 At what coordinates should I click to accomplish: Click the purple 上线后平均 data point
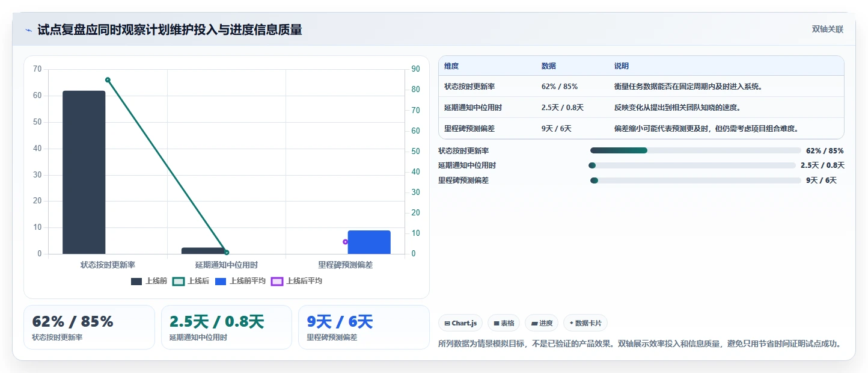346,242
